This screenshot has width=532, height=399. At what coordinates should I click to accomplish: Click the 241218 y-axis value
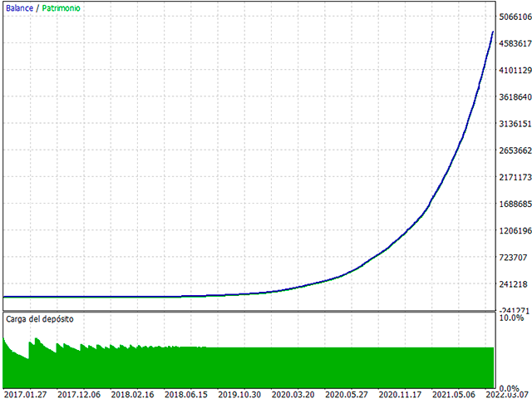tap(514, 284)
